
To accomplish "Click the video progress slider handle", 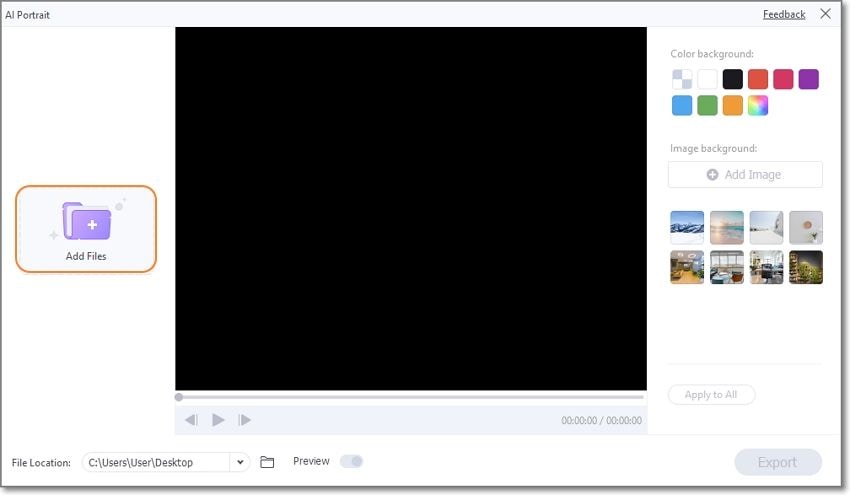I will click(x=179, y=397).
